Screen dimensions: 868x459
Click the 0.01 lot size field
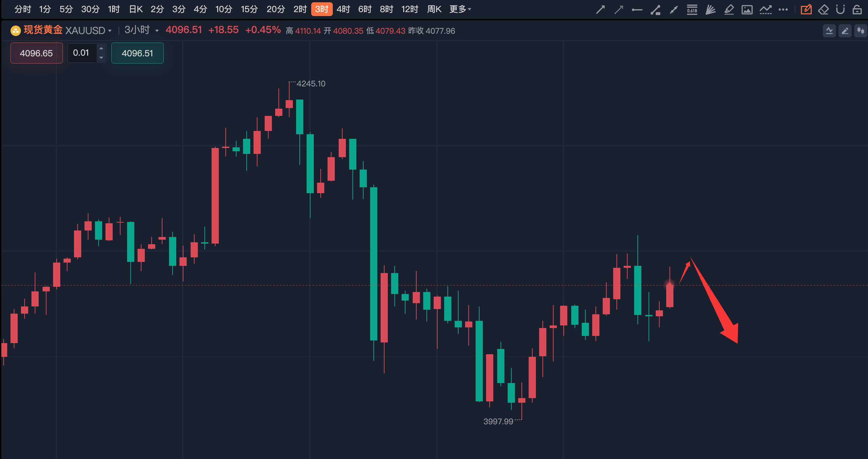(81, 53)
